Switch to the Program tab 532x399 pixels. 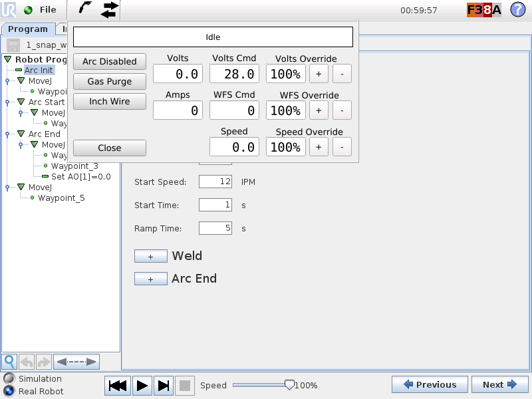coord(28,29)
